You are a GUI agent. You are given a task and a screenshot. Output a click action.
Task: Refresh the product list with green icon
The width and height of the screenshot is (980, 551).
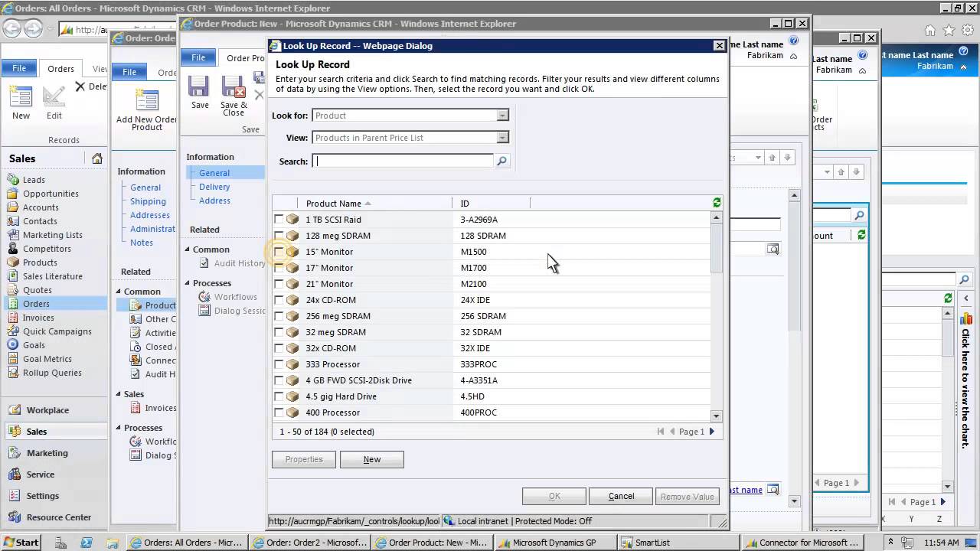(x=717, y=203)
